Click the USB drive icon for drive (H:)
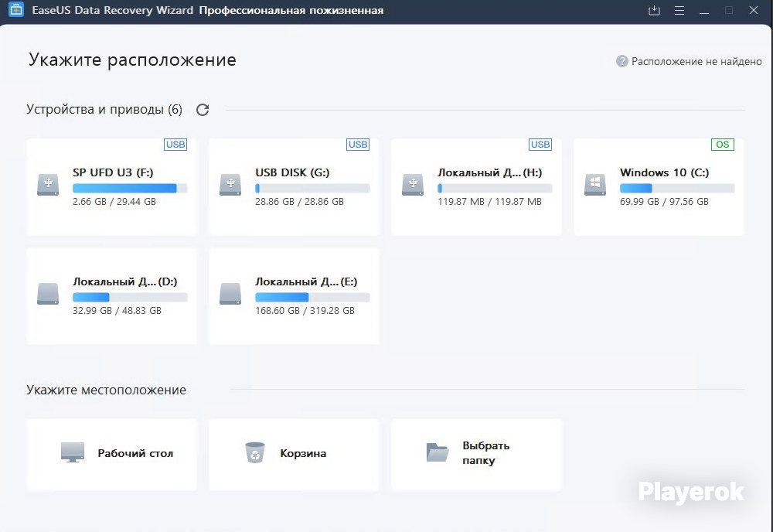Screen dimensions: 773x532 (413, 185)
